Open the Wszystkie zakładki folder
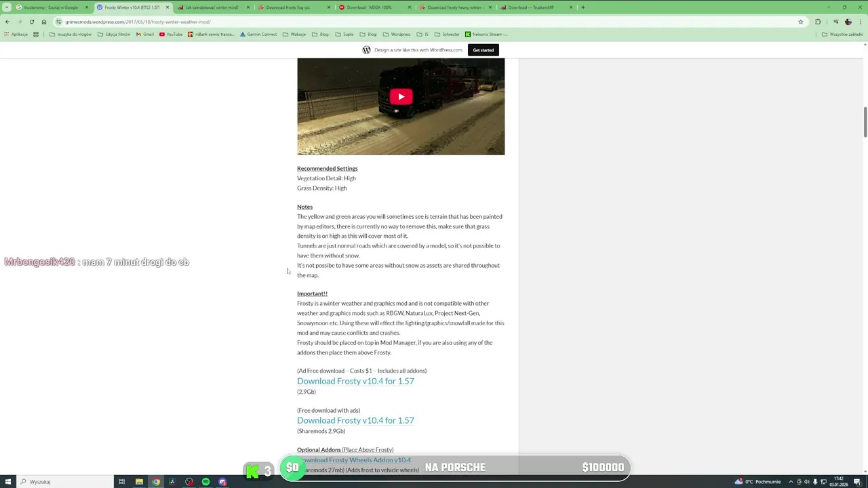Viewport: 868px width, 488px height. (x=842, y=34)
